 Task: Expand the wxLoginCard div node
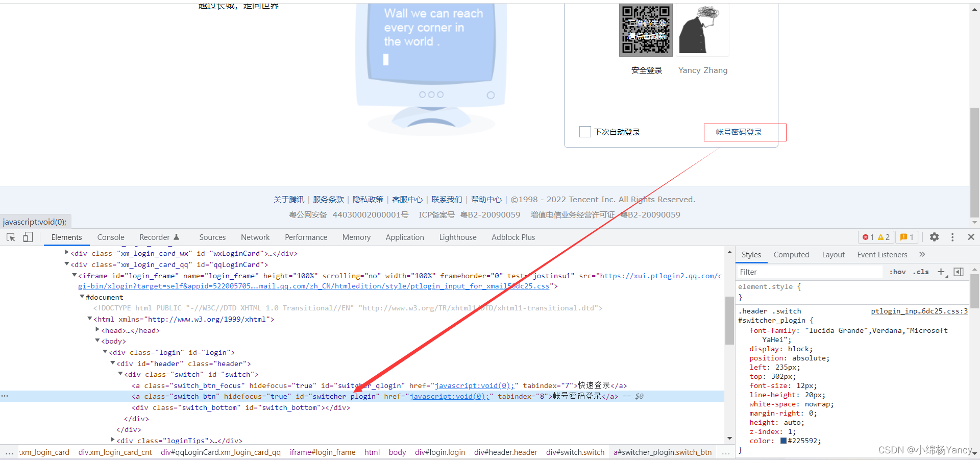pos(66,253)
